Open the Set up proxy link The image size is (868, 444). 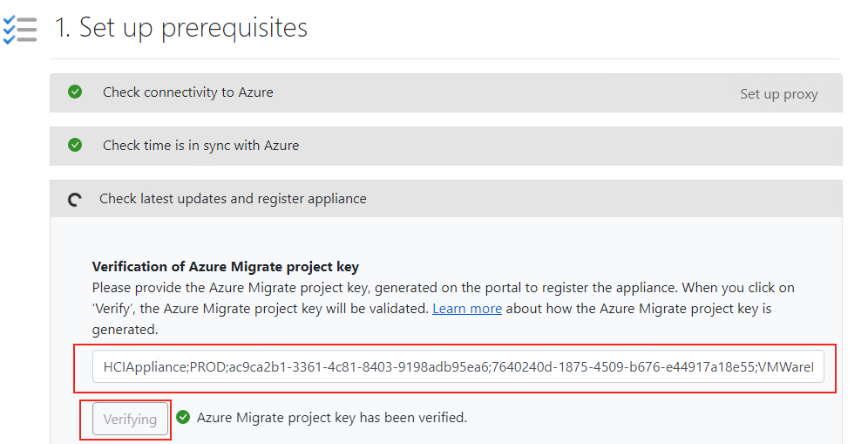[779, 94]
